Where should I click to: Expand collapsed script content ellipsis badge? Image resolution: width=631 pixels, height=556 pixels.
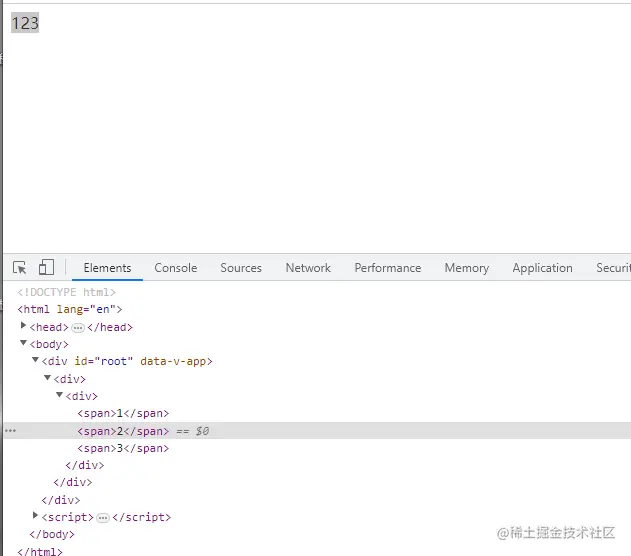coord(103,518)
